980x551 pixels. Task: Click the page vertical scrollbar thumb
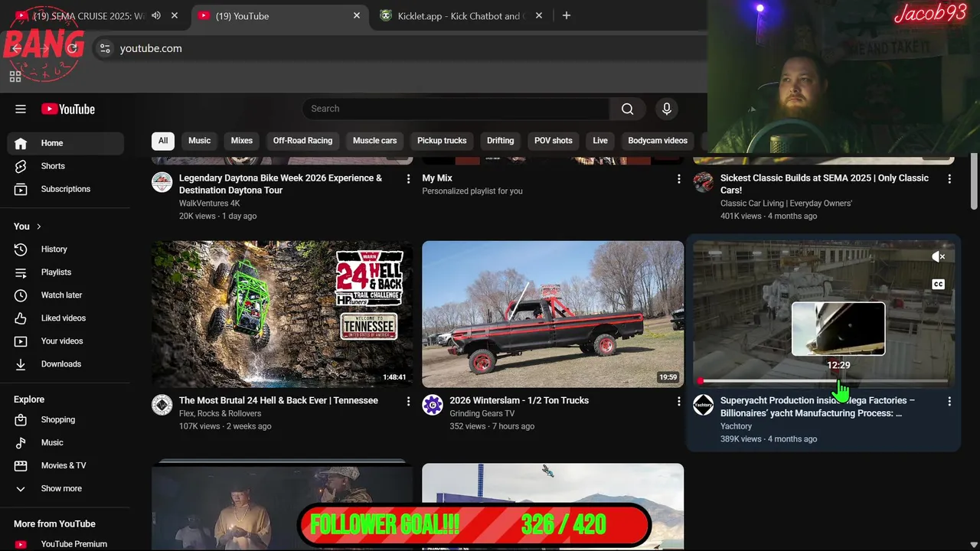[x=974, y=181]
